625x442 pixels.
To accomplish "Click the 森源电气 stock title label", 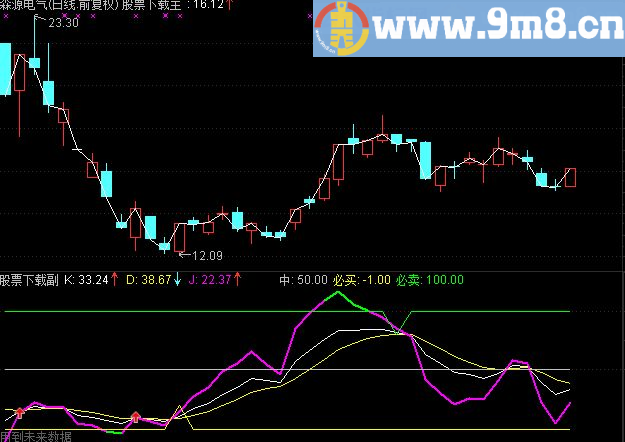I will (60, 5).
